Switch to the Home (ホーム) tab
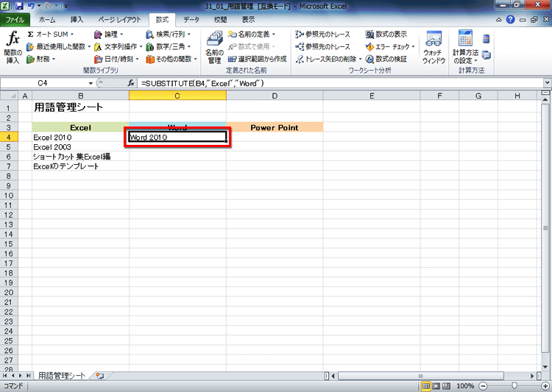The width and height of the screenshot is (552, 392). [x=47, y=20]
